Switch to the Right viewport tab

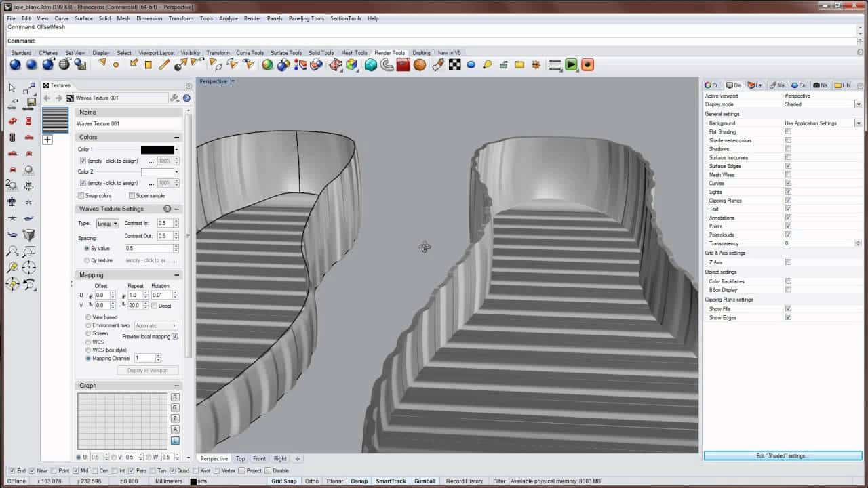pyautogui.click(x=280, y=459)
